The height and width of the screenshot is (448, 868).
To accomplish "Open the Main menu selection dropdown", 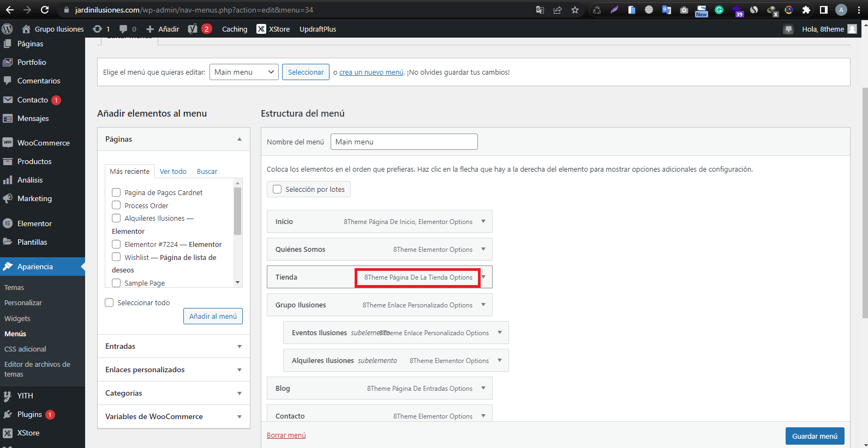I will coord(244,72).
